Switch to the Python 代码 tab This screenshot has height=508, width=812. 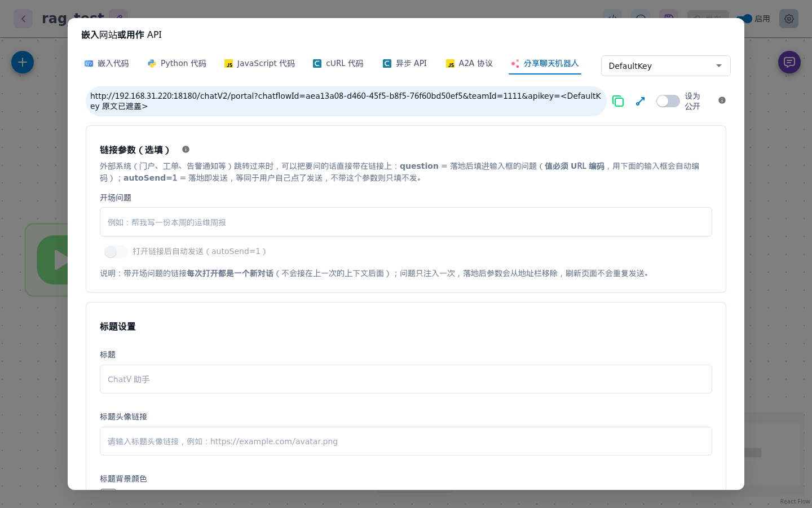click(177, 64)
